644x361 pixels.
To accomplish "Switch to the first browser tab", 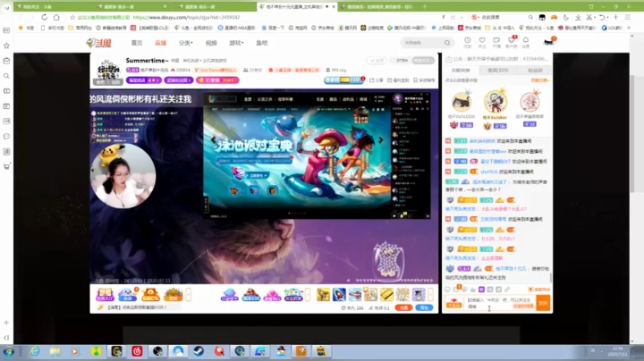I will click(54, 6).
